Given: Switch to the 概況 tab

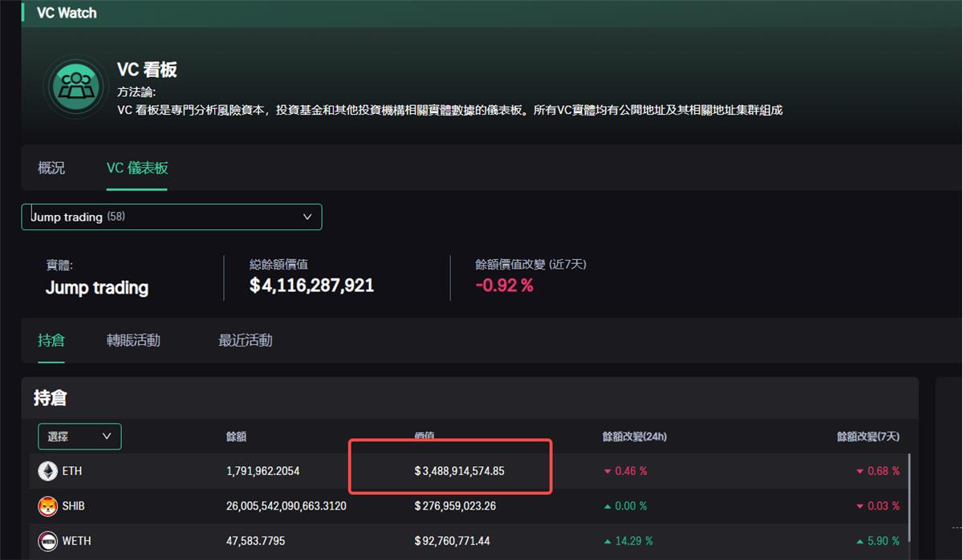Looking at the screenshot, I should pyautogui.click(x=51, y=168).
